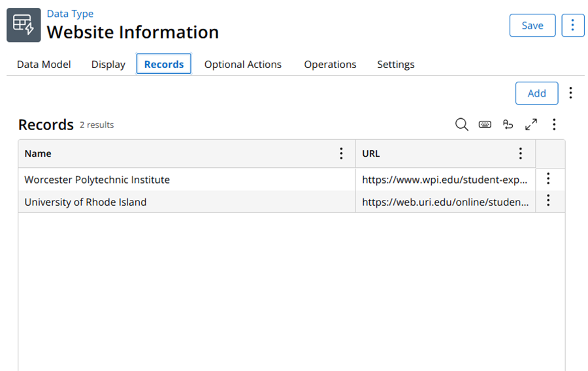Open the more actions menu beside Save
The height and width of the screenshot is (371, 588).
pos(572,25)
